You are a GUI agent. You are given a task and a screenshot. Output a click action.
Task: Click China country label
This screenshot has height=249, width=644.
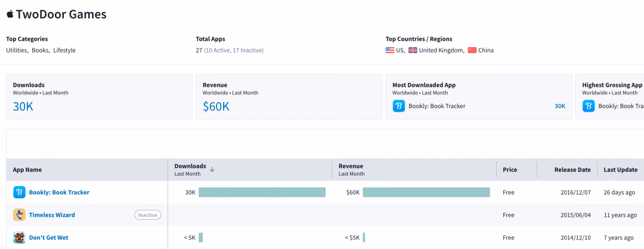coord(486,51)
